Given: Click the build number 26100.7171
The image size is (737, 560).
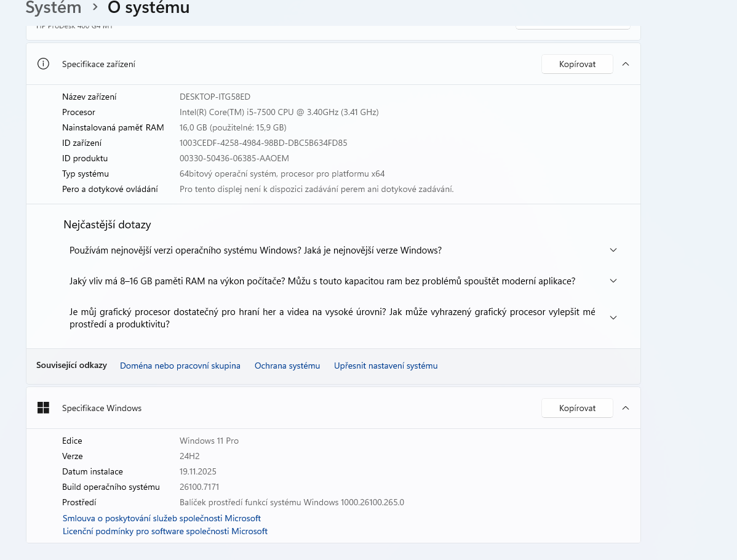Looking at the screenshot, I should (x=199, y=487).
